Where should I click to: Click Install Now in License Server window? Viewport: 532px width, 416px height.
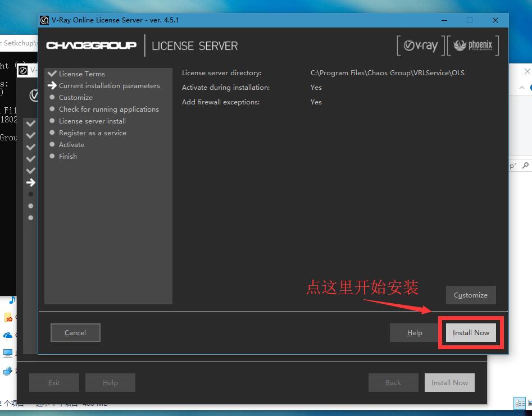[471, 332]
